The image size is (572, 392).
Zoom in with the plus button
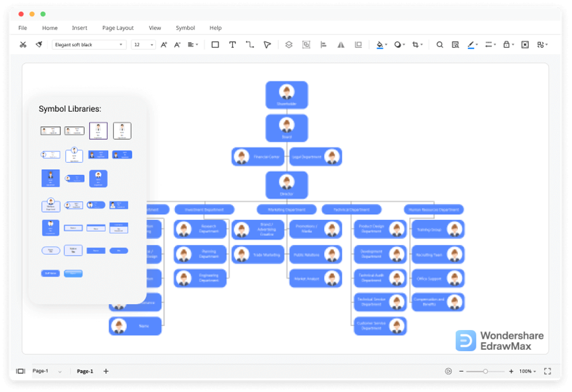coord(511,371)
